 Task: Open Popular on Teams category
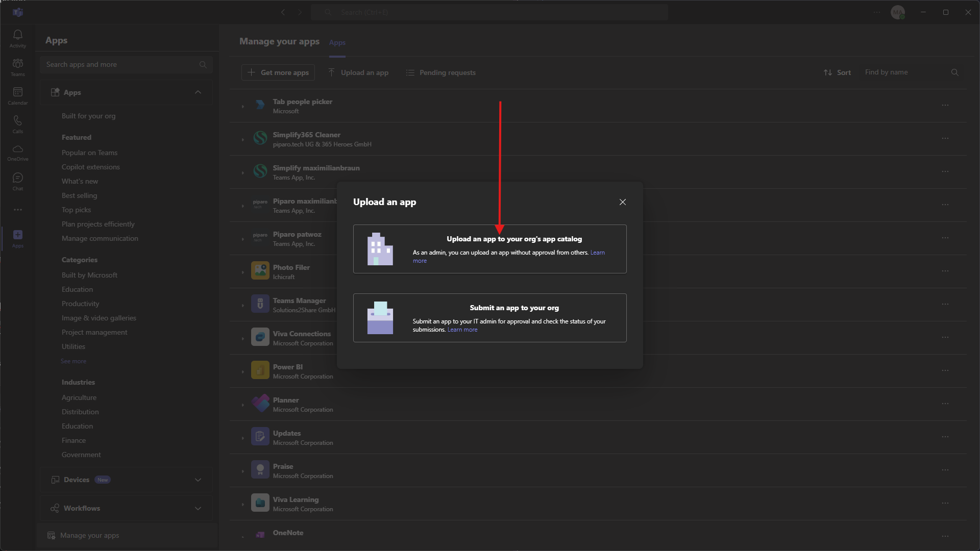click(90, 153)
